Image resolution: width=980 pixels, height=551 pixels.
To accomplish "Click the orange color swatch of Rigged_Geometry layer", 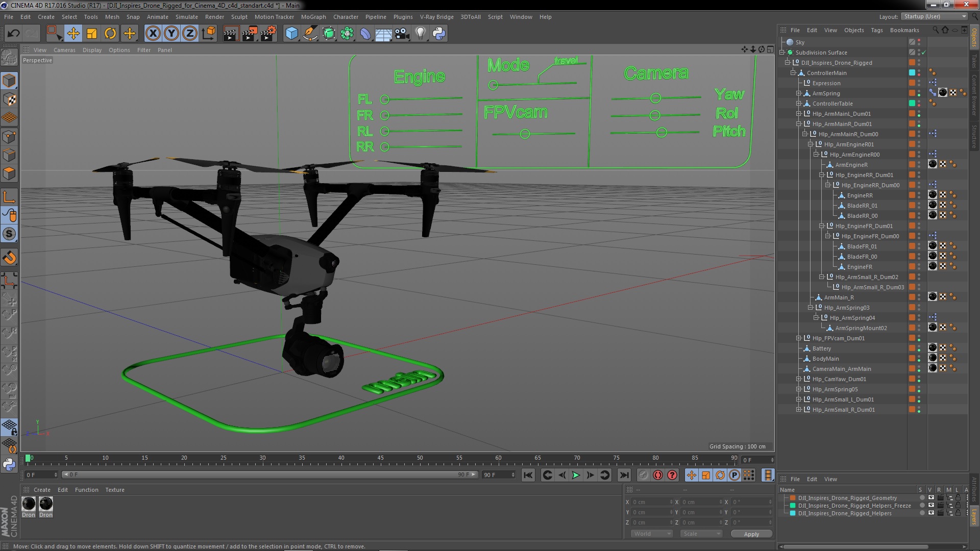I will pos(793,498).
